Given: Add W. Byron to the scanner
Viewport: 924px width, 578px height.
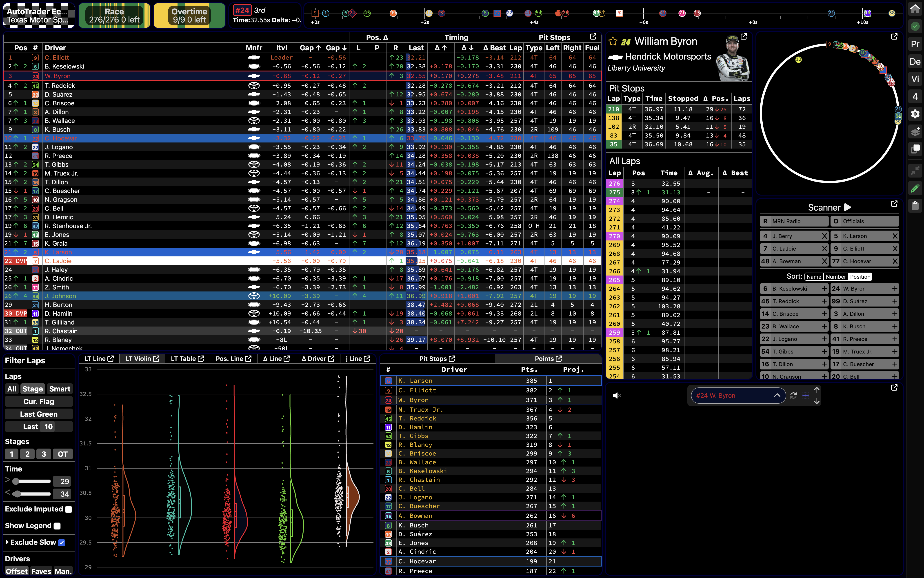Looking at the screenshot, I should 895,289.
